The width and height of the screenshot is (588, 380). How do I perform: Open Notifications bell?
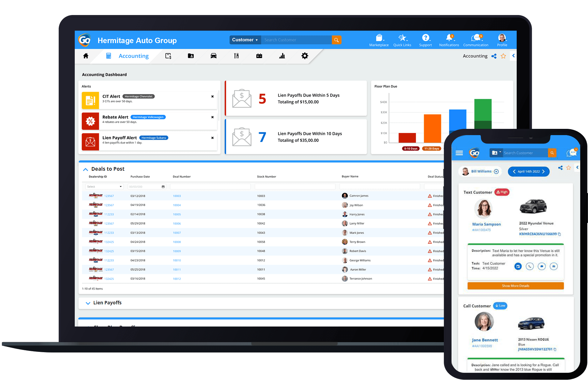click(x=449, y=40)
